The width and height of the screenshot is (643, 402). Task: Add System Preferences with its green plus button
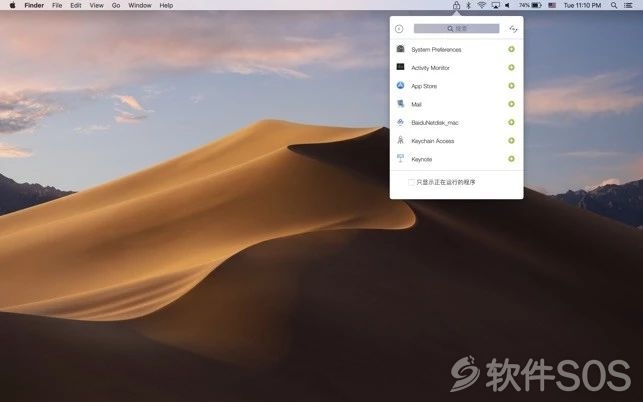(511, 49)
